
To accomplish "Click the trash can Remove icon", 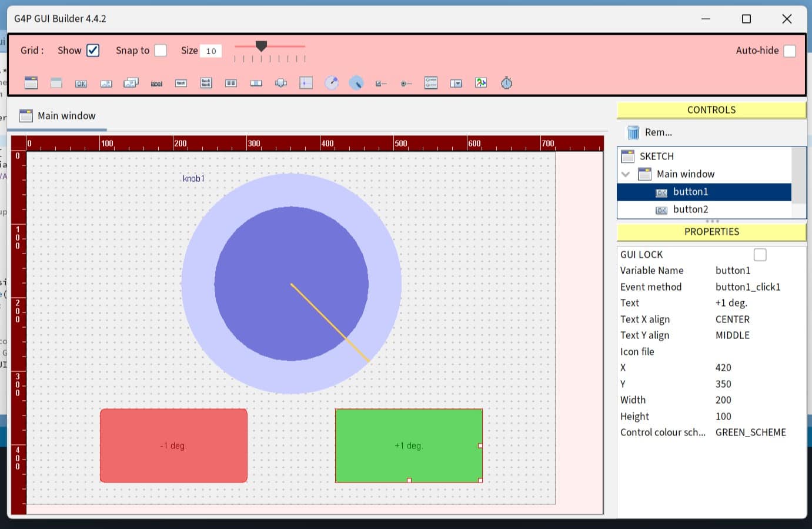I will tap(633, 132).
